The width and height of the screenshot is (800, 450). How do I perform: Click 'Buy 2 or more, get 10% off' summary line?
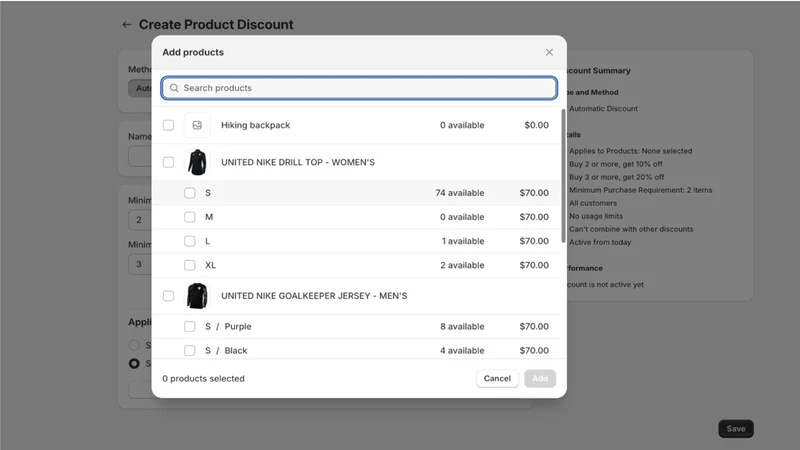[616, 164]
